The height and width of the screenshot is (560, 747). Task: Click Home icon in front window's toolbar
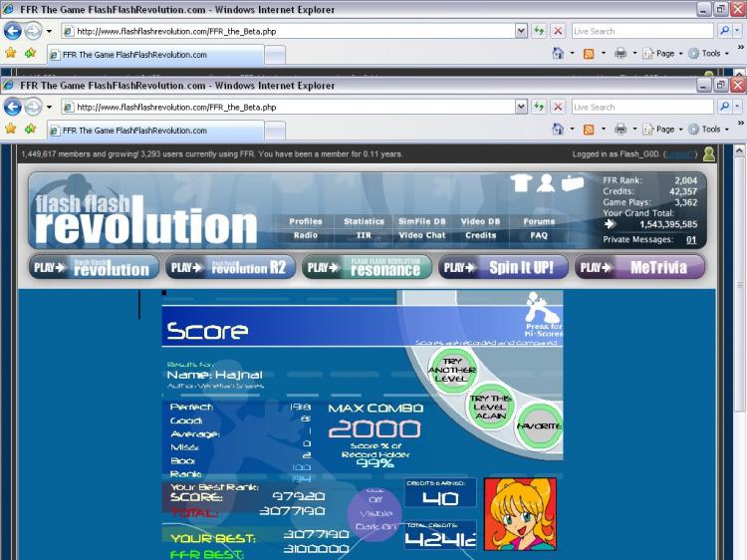tap(558, 130)
